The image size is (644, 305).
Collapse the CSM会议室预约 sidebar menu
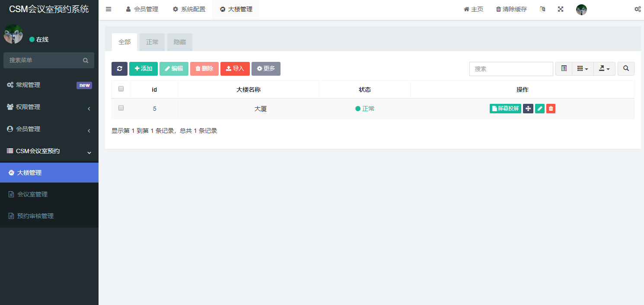tap(49, 151)
